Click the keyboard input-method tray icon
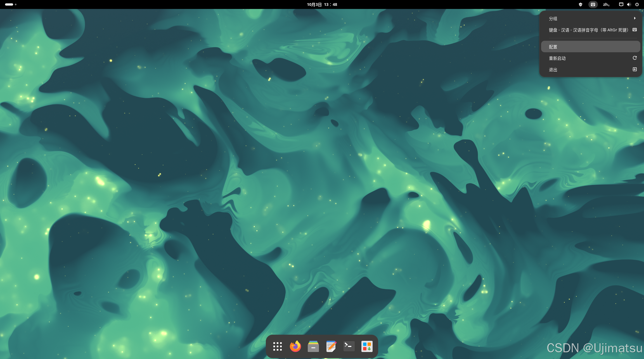 coord(593,4)
